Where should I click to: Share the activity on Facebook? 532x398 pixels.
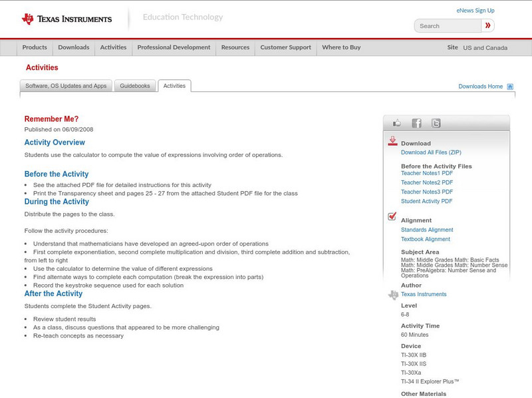click(416, 122)
